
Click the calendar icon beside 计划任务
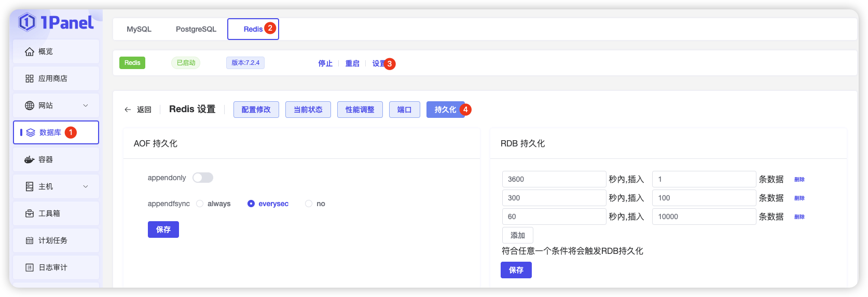click(x=30, y=240)
